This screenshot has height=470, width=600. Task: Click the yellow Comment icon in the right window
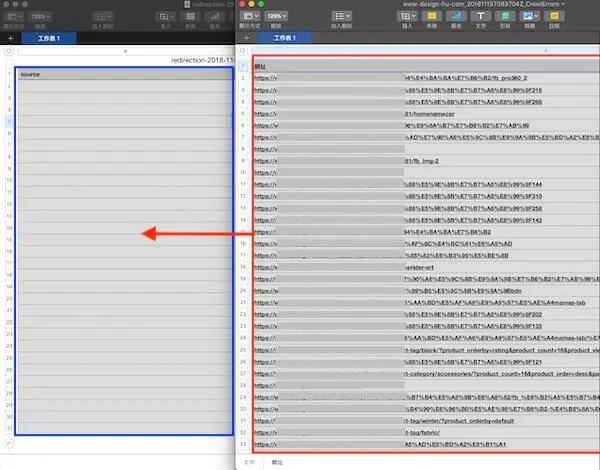[x=554, y=16]
